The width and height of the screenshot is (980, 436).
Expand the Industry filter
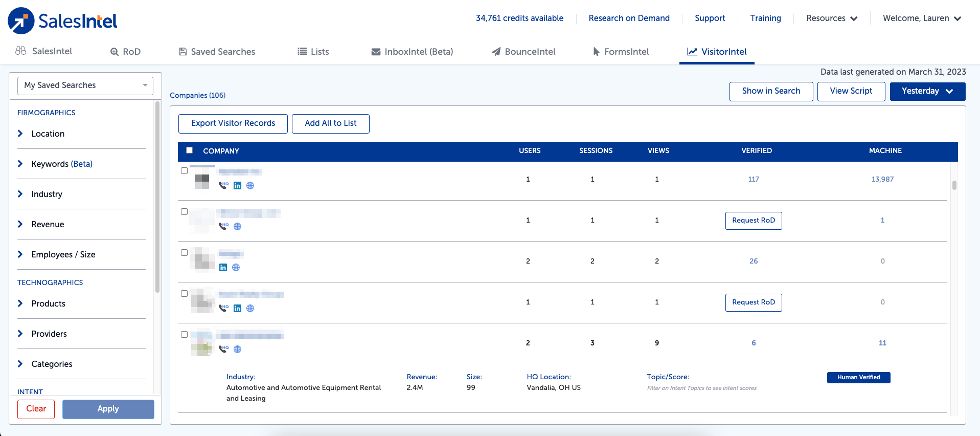[x=81, y=194]
